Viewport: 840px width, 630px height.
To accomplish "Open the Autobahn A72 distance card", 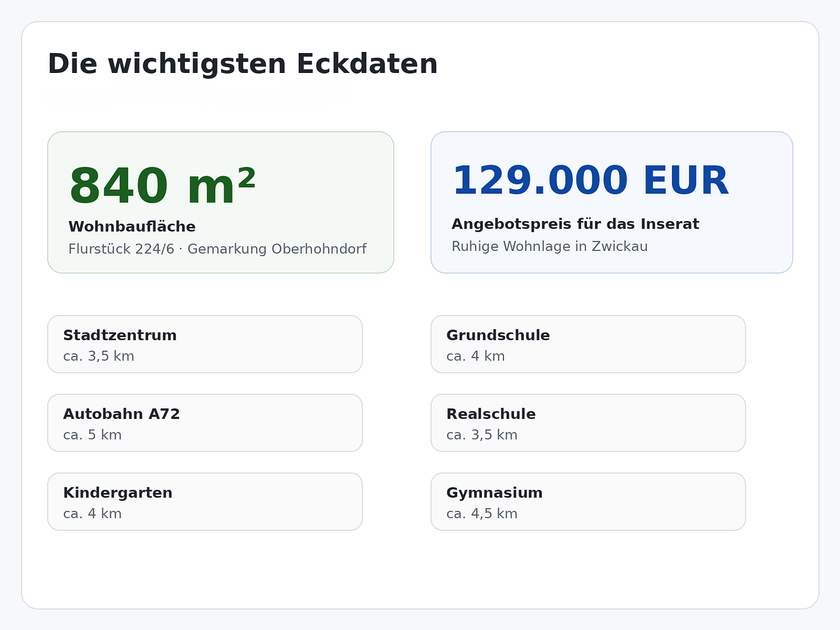I will [205, 423].
